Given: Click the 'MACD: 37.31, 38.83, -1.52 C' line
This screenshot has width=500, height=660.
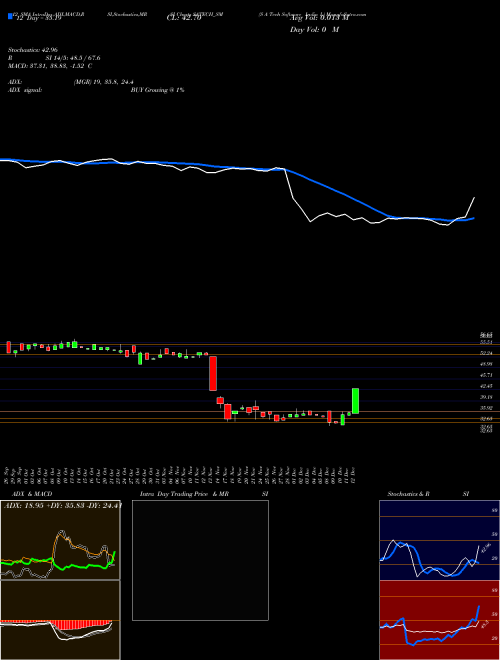Looking at the screenshot, I should tap(50, 66).
